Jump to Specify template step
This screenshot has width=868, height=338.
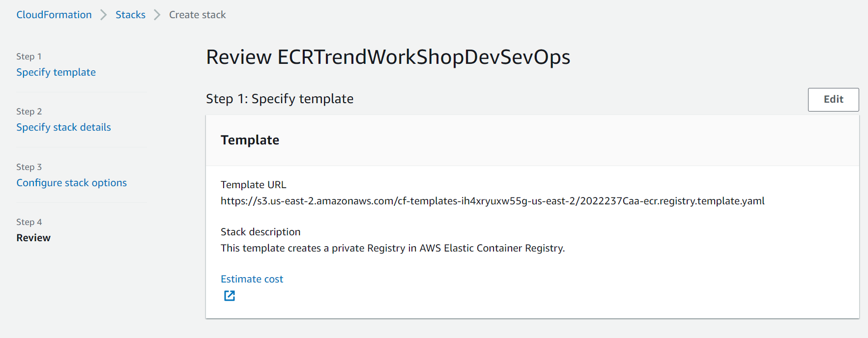click(x=56, y=72)
